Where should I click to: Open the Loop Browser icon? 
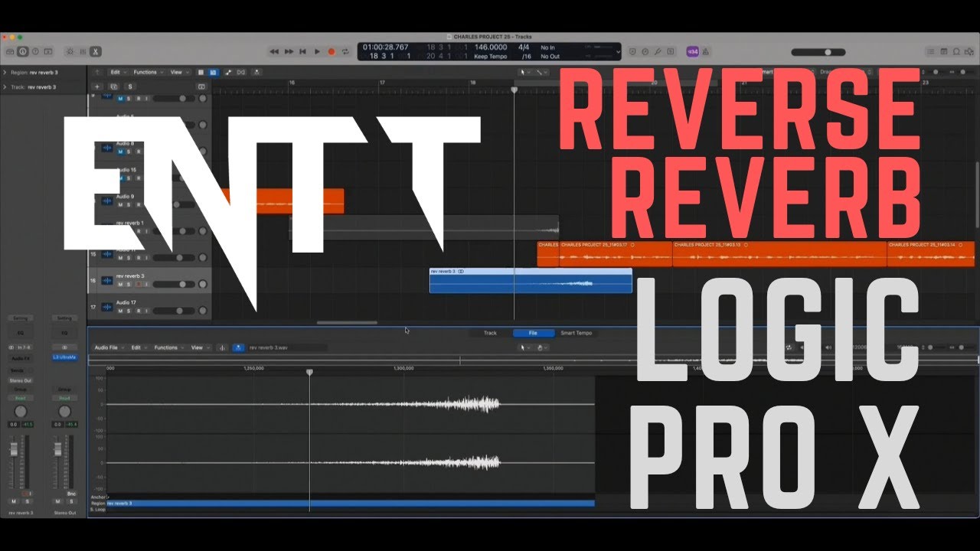[x=956, y=51]
